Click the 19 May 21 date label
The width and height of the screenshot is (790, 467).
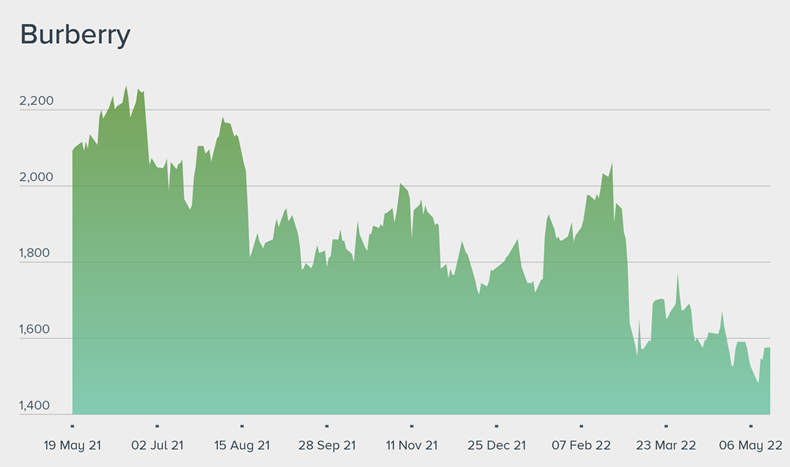(x=73, y=445)
